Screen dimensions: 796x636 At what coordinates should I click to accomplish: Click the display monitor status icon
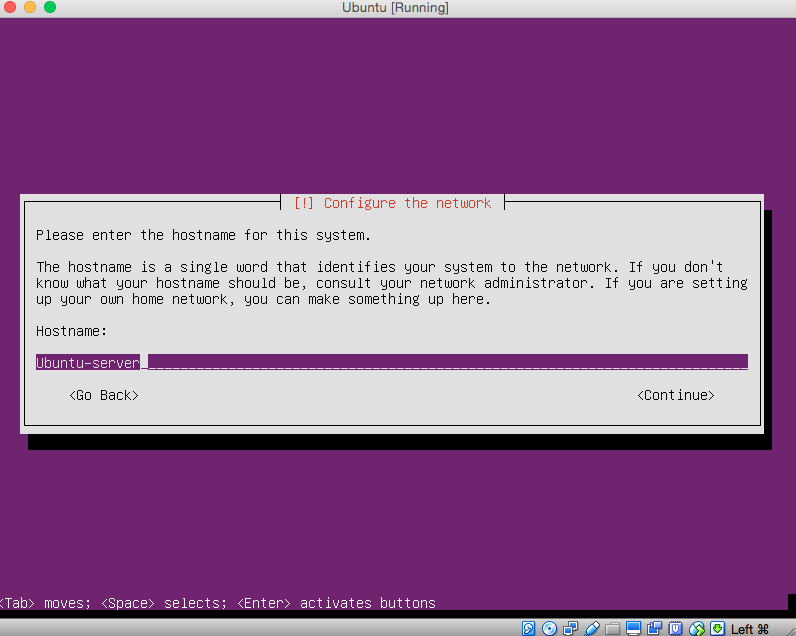(634, 628)
